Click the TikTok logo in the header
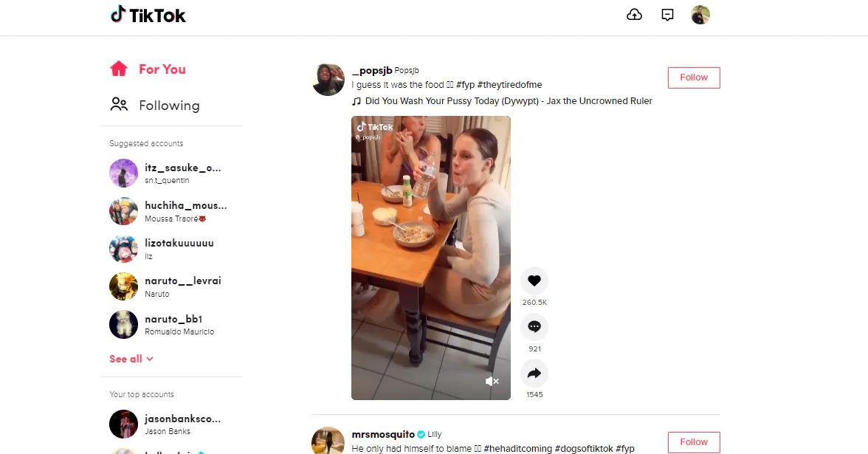868x454 pixels. pyautogui.click(x=148, y=15)
